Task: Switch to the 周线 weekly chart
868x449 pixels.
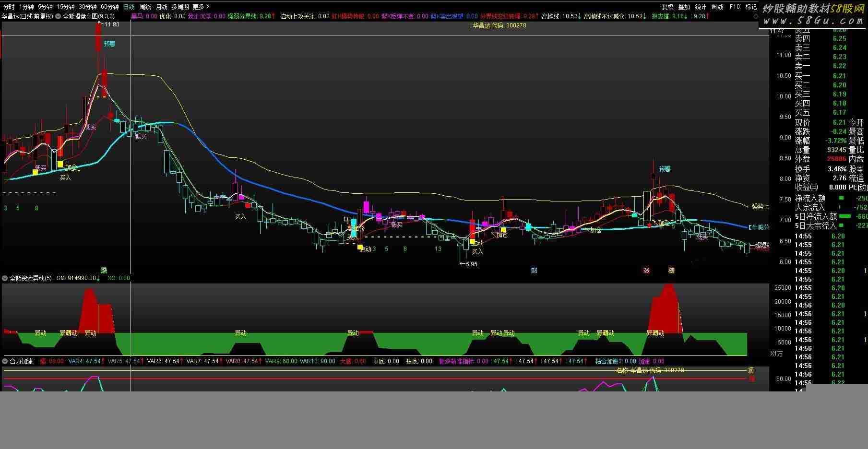Action: pyautogui.click(x=145, y=7)
